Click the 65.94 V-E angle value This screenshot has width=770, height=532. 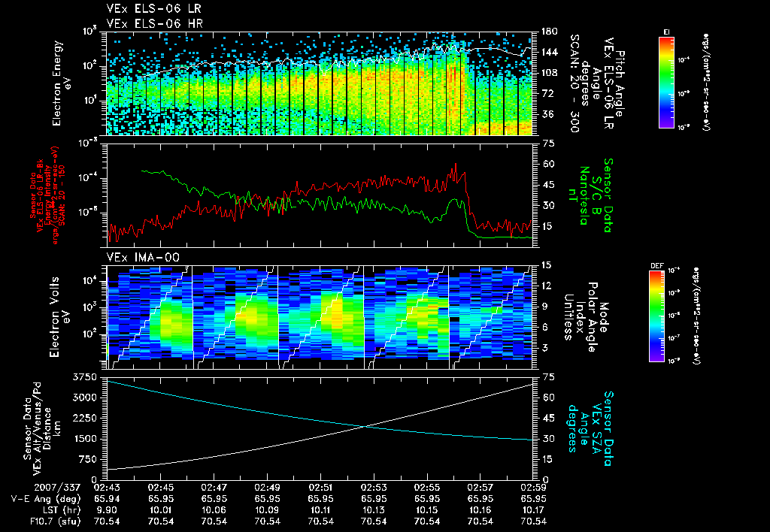tap(107, 499)
